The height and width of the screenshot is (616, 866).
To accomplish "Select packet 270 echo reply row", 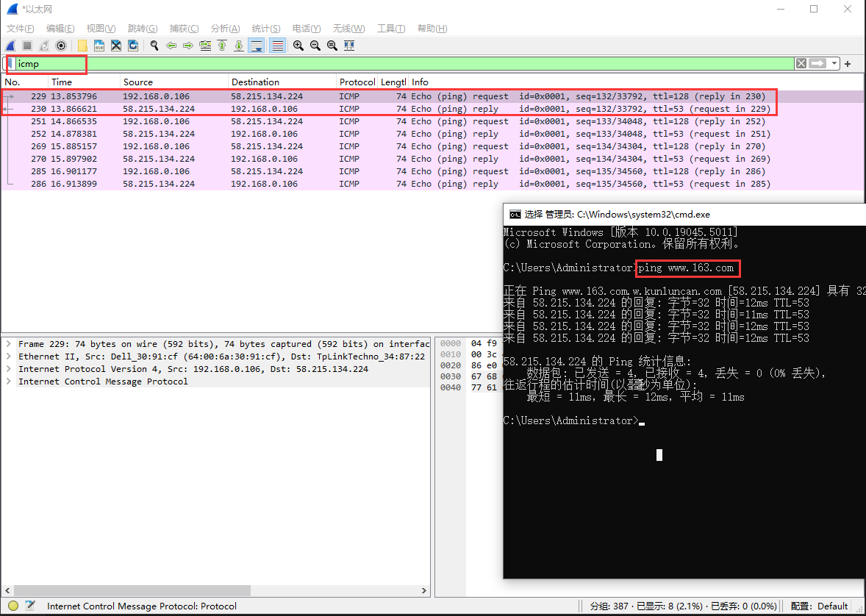I will [432, 159].
